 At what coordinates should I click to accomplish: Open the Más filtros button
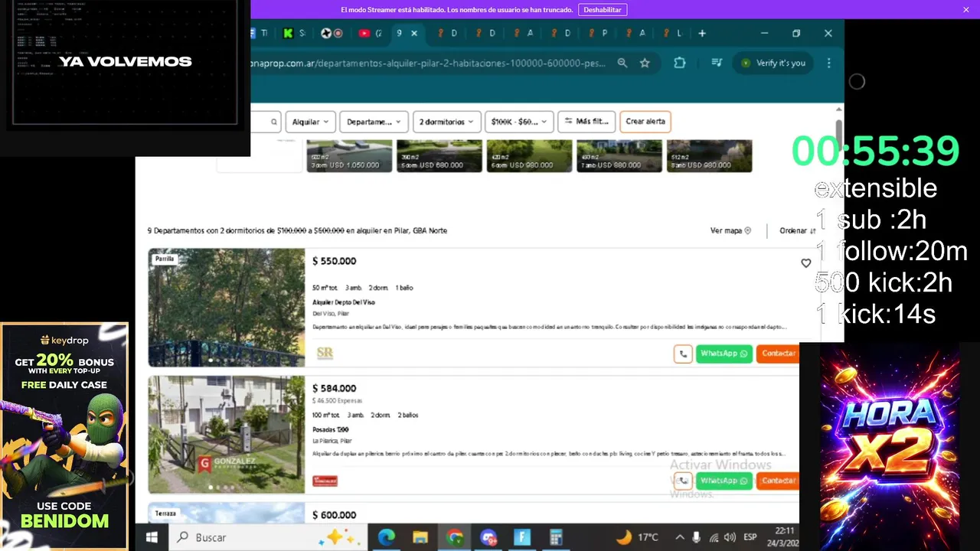point(587,122)
